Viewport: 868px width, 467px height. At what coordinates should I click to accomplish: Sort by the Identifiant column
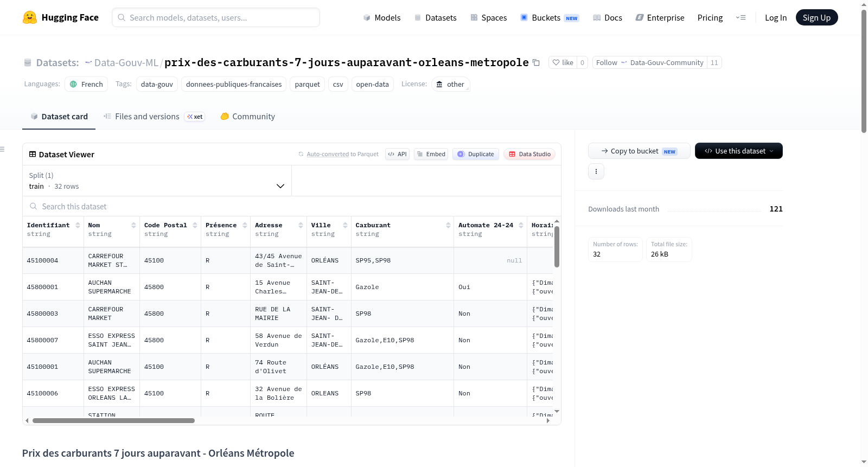[78, 225]
